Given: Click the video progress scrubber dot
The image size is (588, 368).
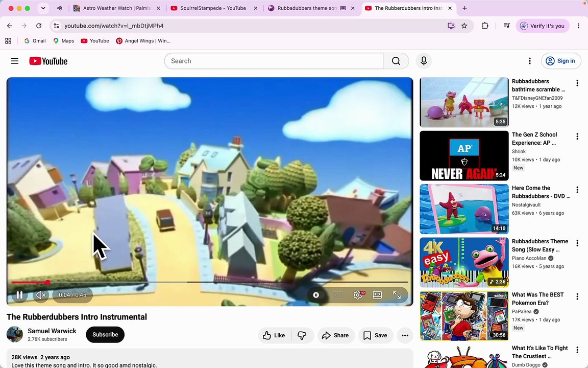Looking at the screenshot, I should (47, 282).
